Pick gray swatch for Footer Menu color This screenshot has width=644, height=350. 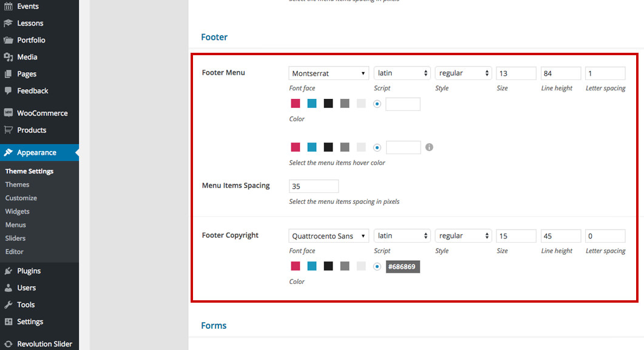(x=345, y=103)
